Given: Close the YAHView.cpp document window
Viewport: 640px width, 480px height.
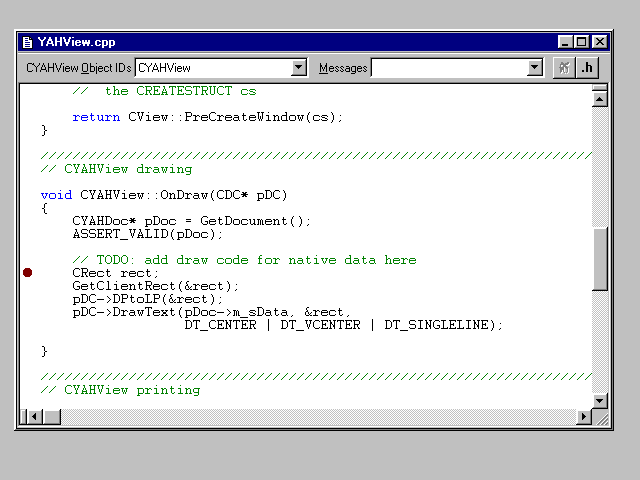Looking at the screenshot, I should tap(599, 42).
